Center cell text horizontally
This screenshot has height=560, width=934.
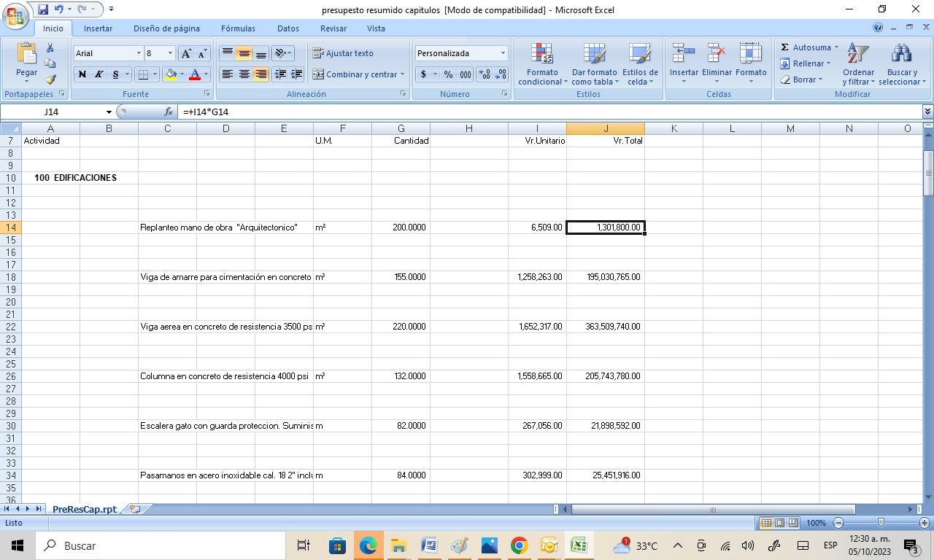pyautogui.click(x=244, y=74)
